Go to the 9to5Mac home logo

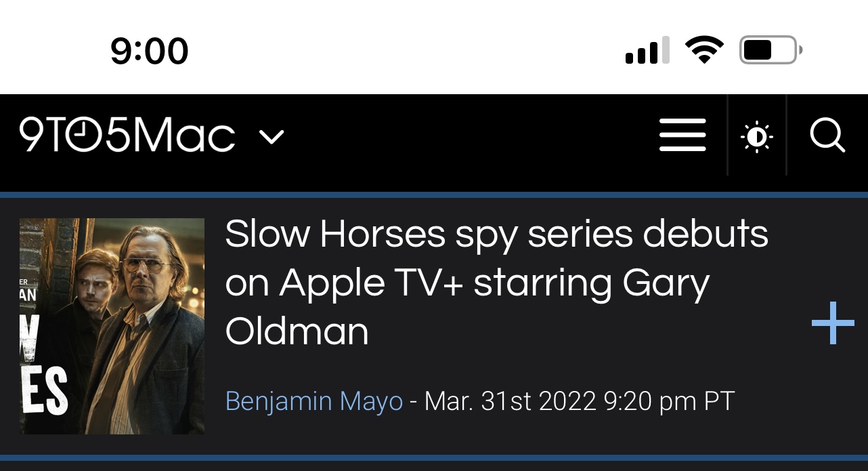point(127,135)
